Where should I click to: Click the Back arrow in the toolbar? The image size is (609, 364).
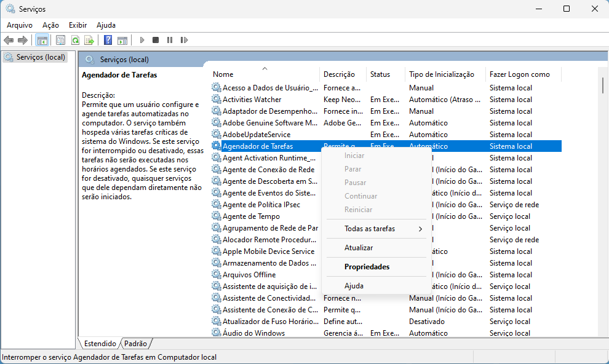pyautogui.click(x=9, y=40)
